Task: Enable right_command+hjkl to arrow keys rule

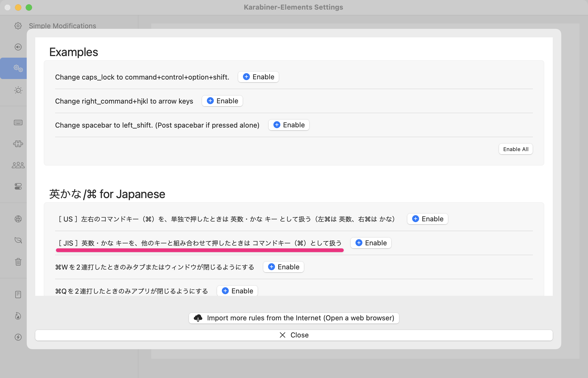Action: 222,101
